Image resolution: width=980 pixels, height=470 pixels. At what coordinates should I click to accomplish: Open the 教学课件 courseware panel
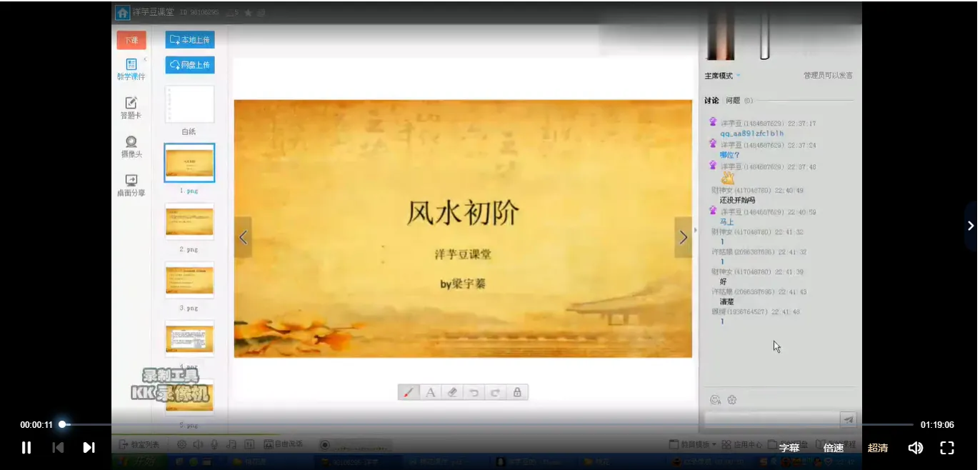click(x=131, y=69)
